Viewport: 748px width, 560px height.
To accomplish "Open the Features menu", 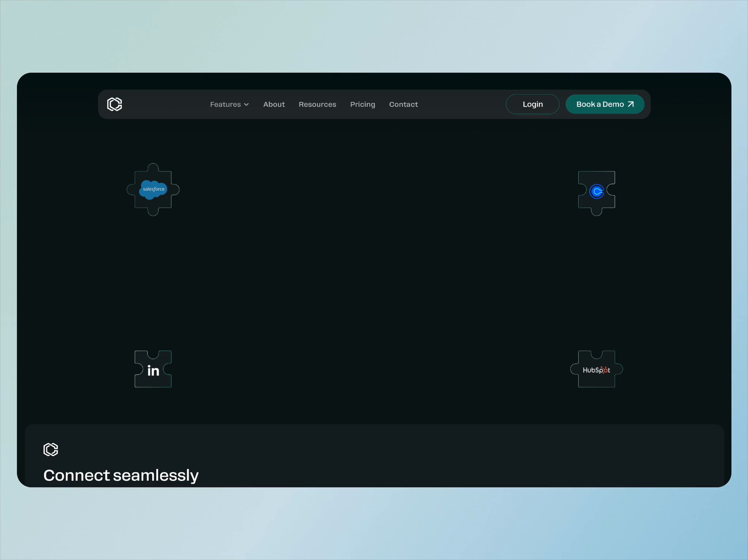I will [x=225, y=104].
